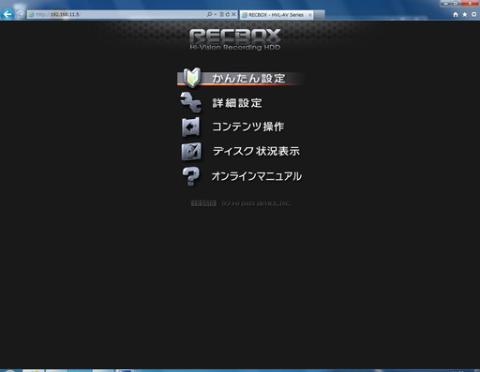Open オンラインマニュアル online manual

click(257, 176)
